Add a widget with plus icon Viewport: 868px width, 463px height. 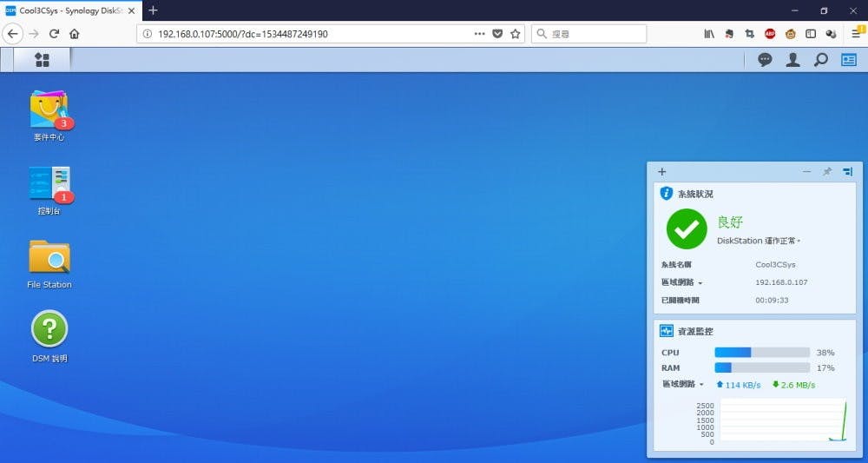[x=662, y=172]
